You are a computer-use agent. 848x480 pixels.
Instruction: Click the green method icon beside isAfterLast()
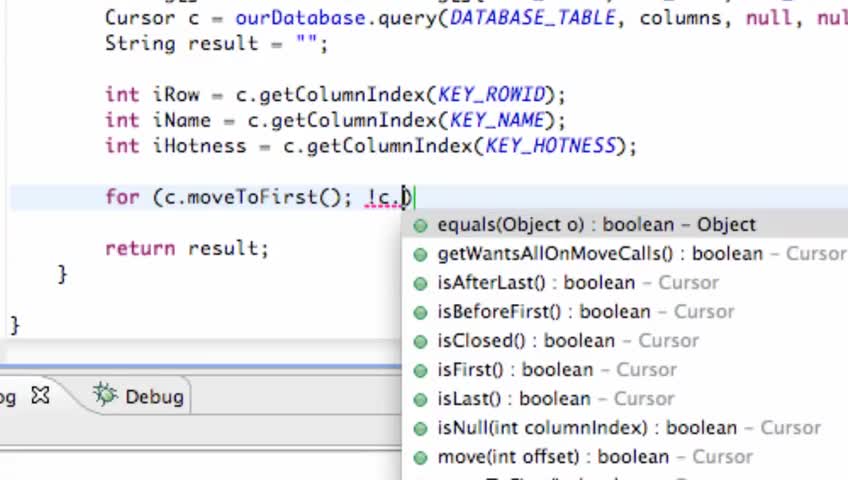tap(420, 283)
